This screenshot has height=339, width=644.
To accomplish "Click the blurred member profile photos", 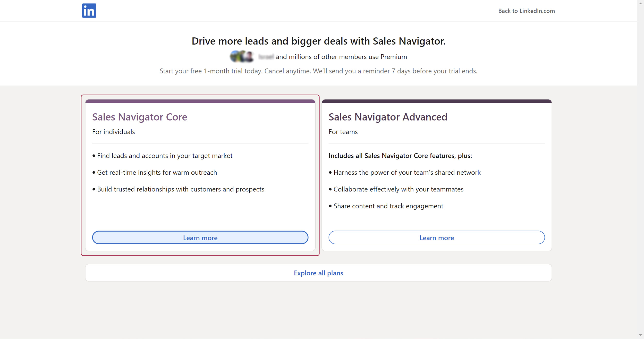I will tap(242, 57).
